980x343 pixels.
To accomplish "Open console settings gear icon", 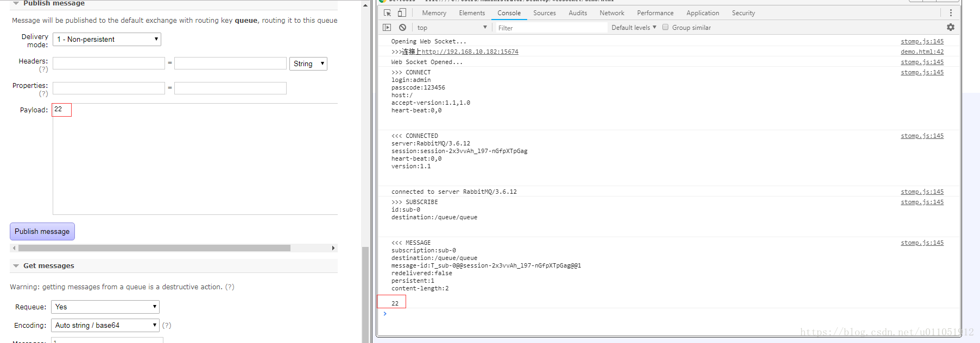I will pyautogui.click(x=951, y=27).
